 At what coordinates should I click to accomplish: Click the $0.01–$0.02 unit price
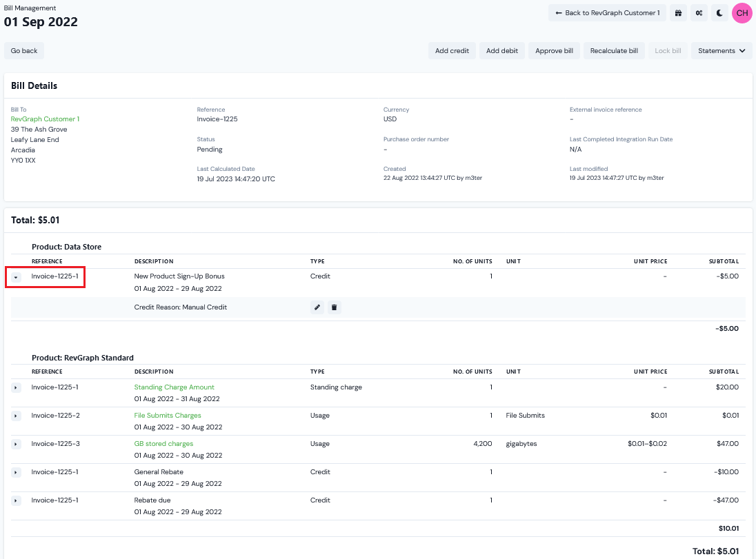[x=647, y=444]
